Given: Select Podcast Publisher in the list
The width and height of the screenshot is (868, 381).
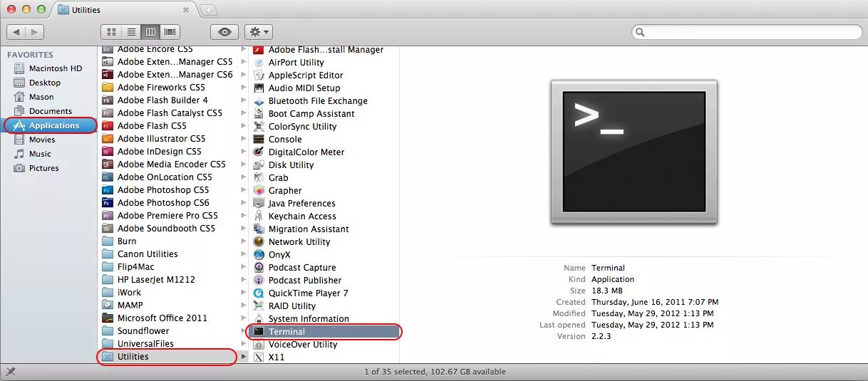Looking at the screenshot, I should (324, 281).
